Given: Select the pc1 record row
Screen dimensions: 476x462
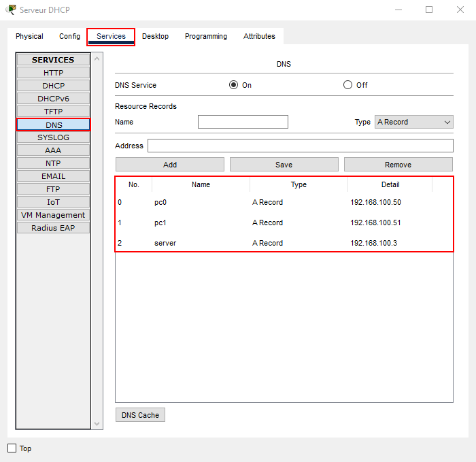Looking at the screenshot, I should click(284, 222).
